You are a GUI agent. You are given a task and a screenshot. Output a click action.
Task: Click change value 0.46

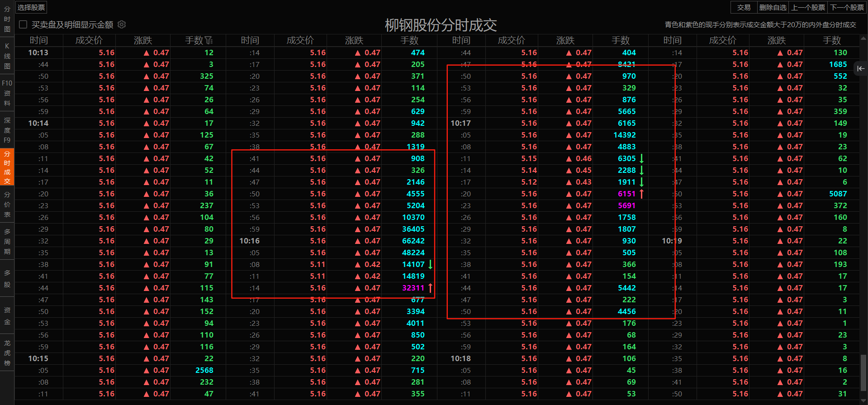pyautogui.click(x=583, y=158)
